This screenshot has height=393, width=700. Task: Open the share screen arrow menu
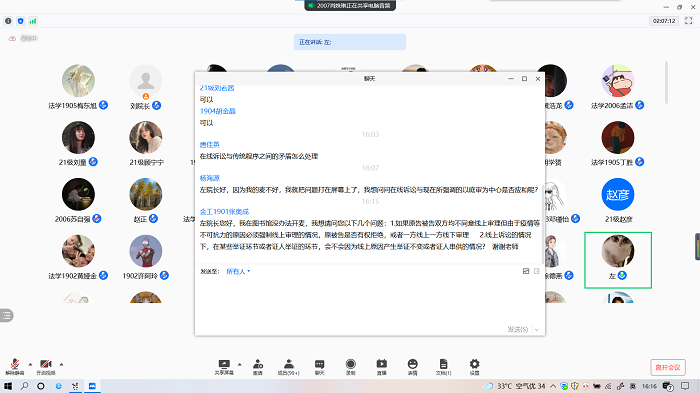pos(240,364)
